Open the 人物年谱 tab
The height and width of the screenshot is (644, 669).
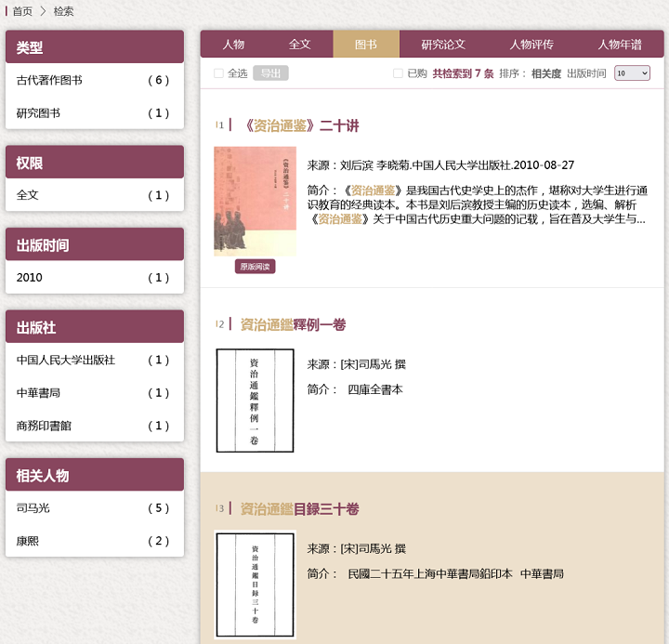point(620,44)
